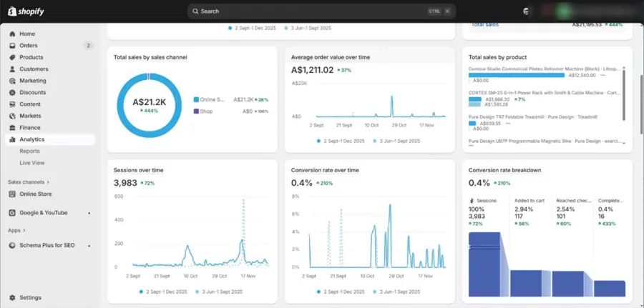Click the Sessions icon in conversion breakdown
The image size is (644, 308).
coord(472,201)
